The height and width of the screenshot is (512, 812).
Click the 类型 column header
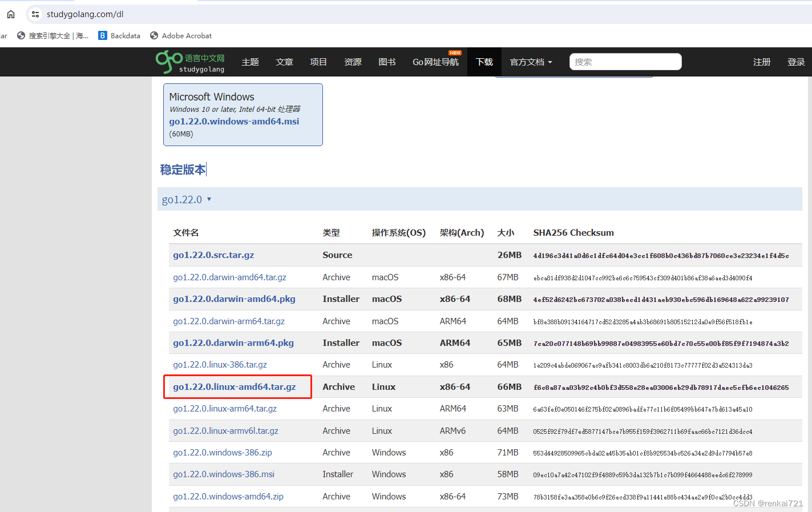point(331,232)
